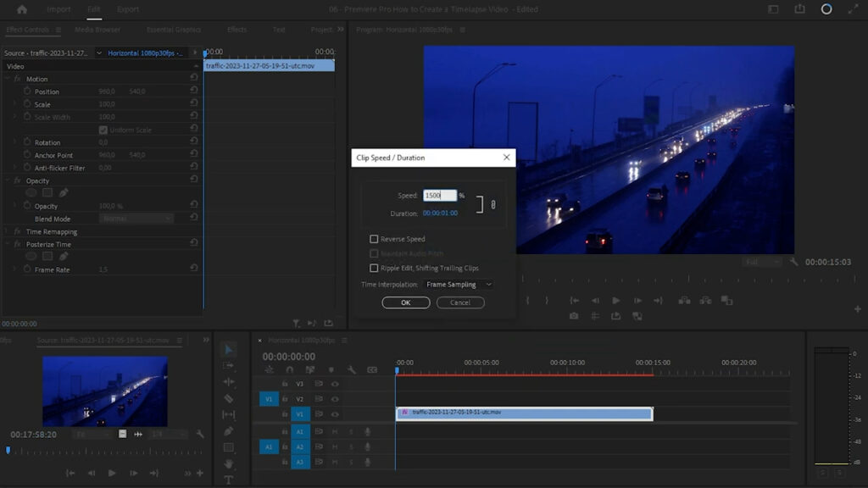Show more panel tabs with the chevron overflow
The height and width of the screenshot is (488, 868).
pos(341,30)
